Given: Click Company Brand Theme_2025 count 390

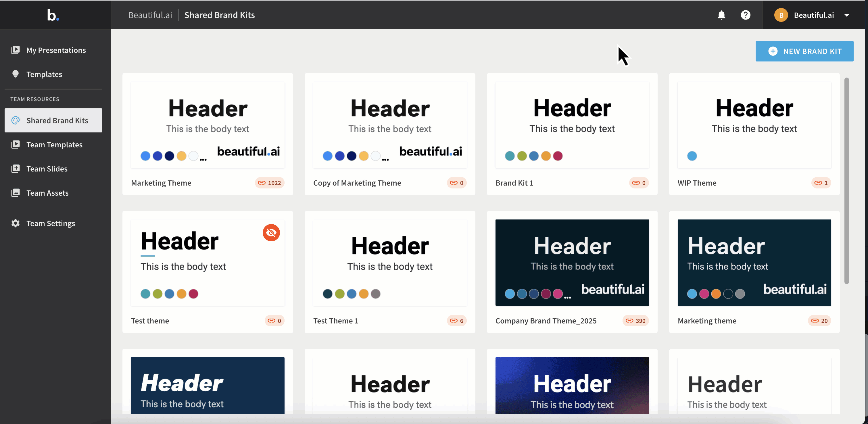Looking at the screenshot, I should (635, 321).
